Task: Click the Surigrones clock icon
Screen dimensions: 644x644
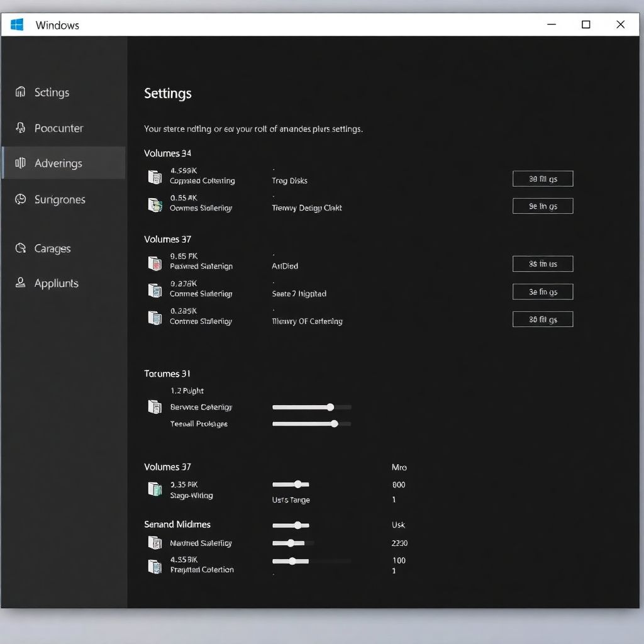Action: pyautogui.click(x=20, y=199)
